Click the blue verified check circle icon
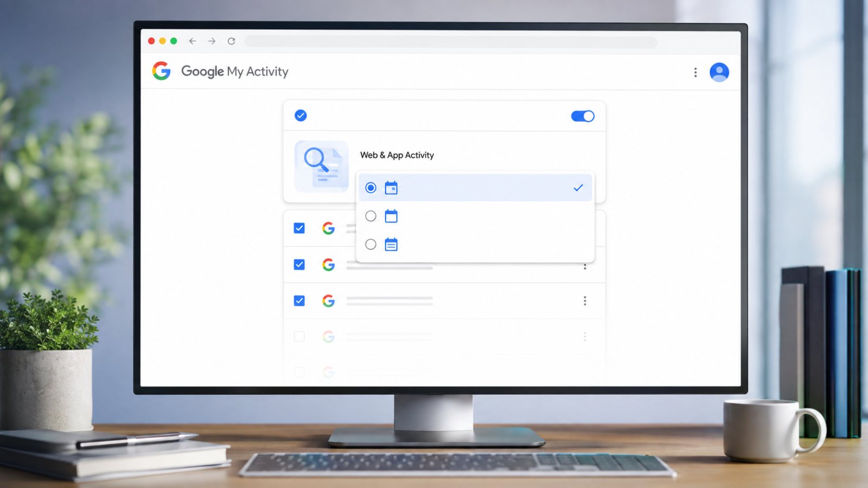The image size is (868, 488). coord(301,115)
